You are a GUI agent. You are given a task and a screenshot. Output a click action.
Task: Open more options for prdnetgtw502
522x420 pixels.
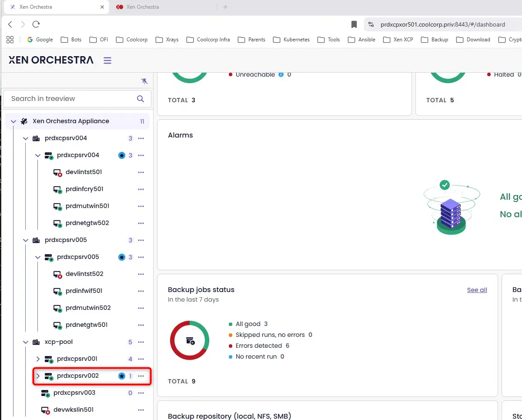141,223
